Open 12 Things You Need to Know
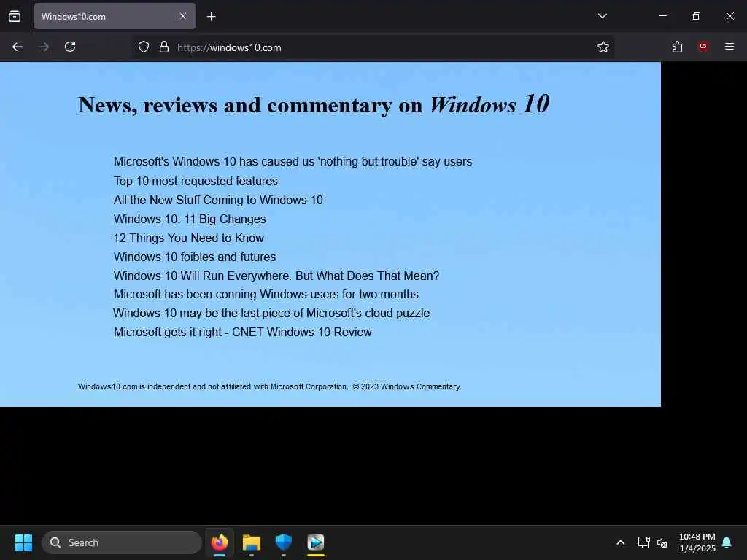The height and width of the screenshot is (560, 747). (189, 238)
